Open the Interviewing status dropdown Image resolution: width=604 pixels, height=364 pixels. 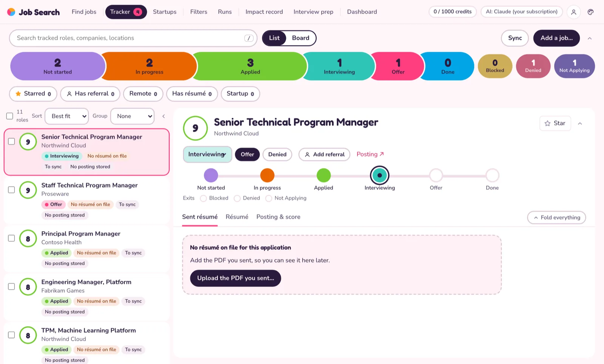(207, 154)
